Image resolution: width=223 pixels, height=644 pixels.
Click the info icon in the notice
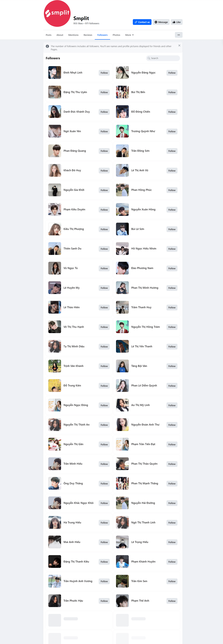tap(47, 46)
